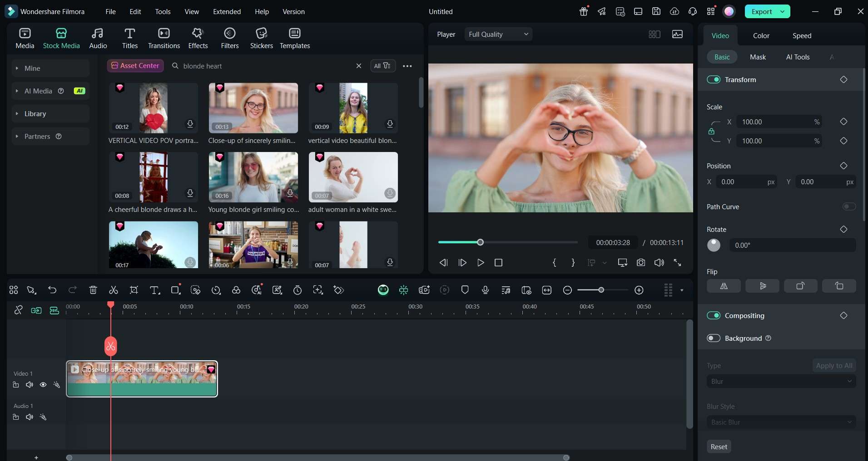
Task: Click the split scissors tool in timeline toolbar
Action: click(114, 290)
